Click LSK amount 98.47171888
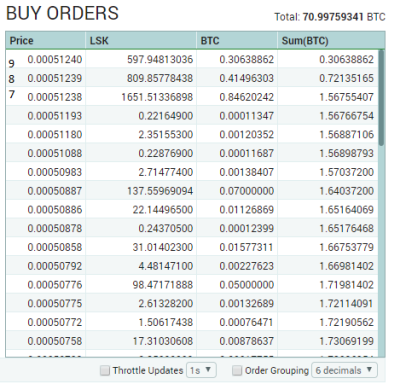The width and height of the screenshot is (400, 390). coord(163,285)
